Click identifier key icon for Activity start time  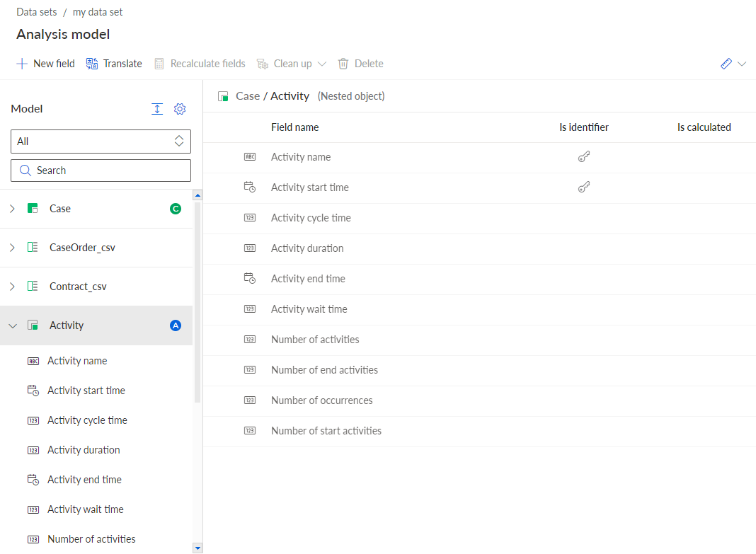[x=584, y=187]
